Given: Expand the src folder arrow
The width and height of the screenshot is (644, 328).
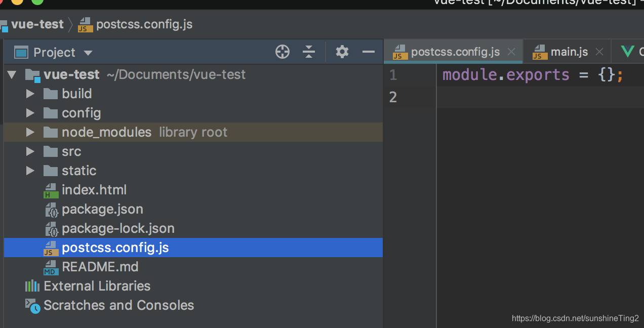Looking at the screenshot, I should [30, 151].
